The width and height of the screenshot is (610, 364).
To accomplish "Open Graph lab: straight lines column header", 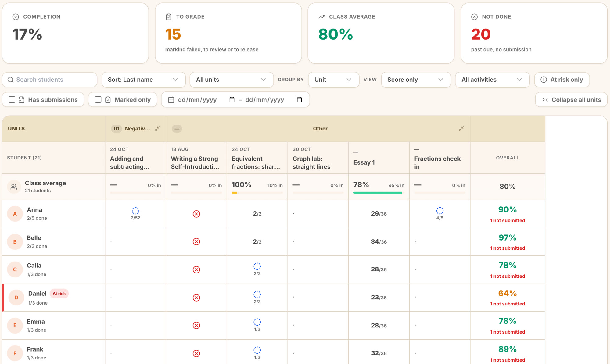I will coord(318,158).
